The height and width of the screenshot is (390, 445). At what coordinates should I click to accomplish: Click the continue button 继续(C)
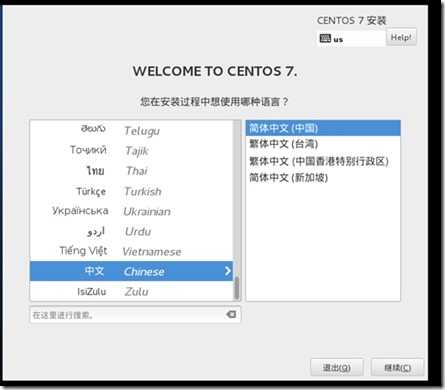pos(398,368)
